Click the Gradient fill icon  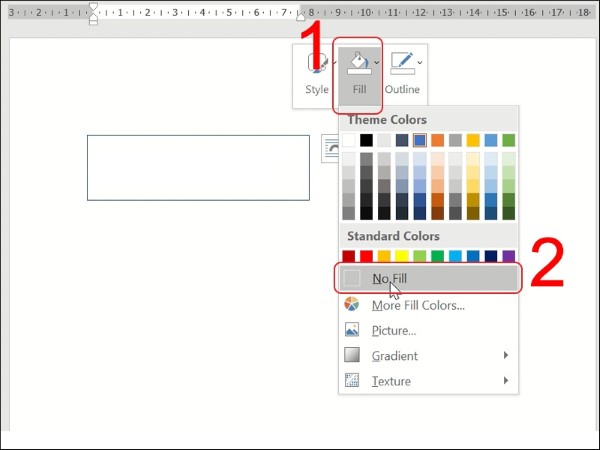pos(351,356)
